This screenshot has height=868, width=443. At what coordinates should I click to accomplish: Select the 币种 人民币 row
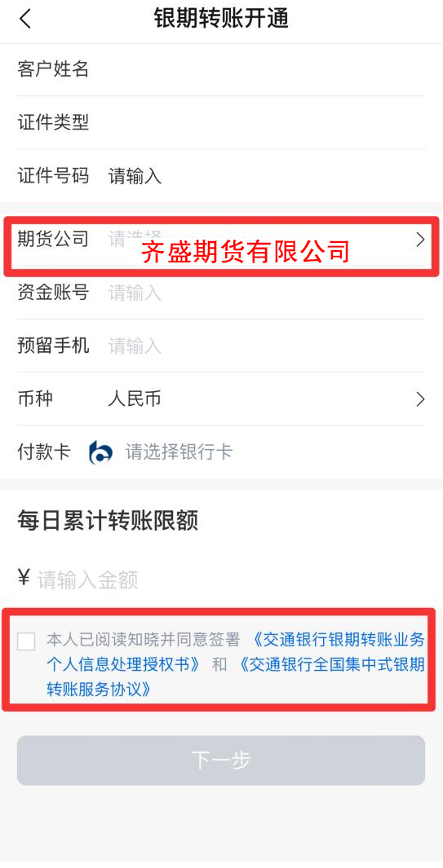click(x=221, y=399)
